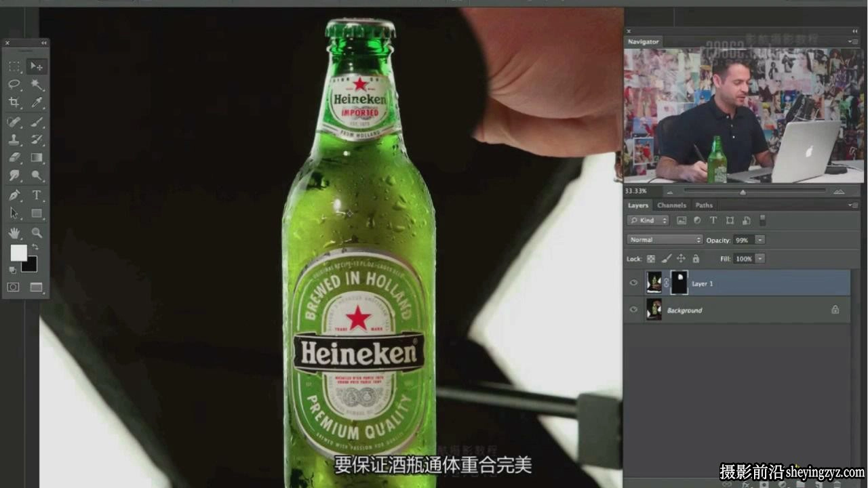Toggle Quick Mask mode
868x488 pixels.
(x=14, y=287)
